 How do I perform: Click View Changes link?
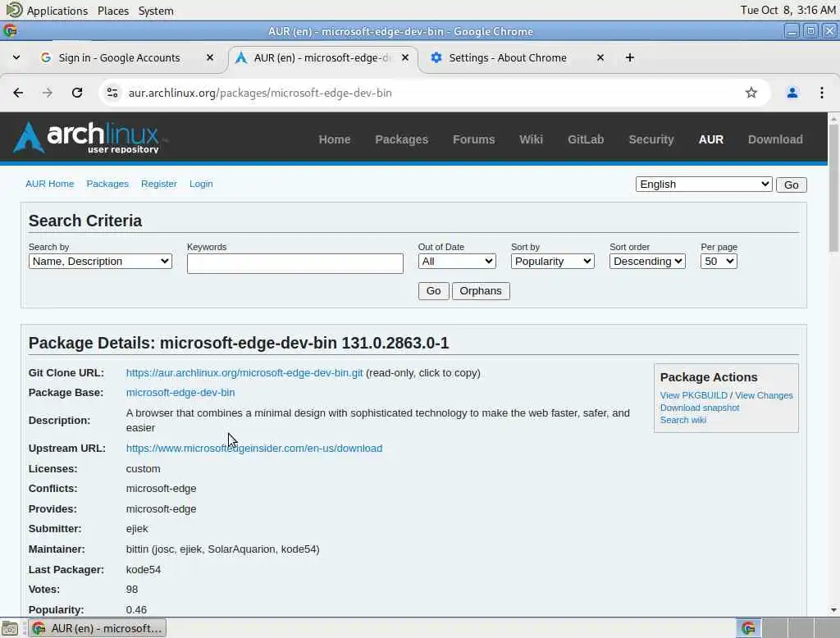click(x=764, y=395)
